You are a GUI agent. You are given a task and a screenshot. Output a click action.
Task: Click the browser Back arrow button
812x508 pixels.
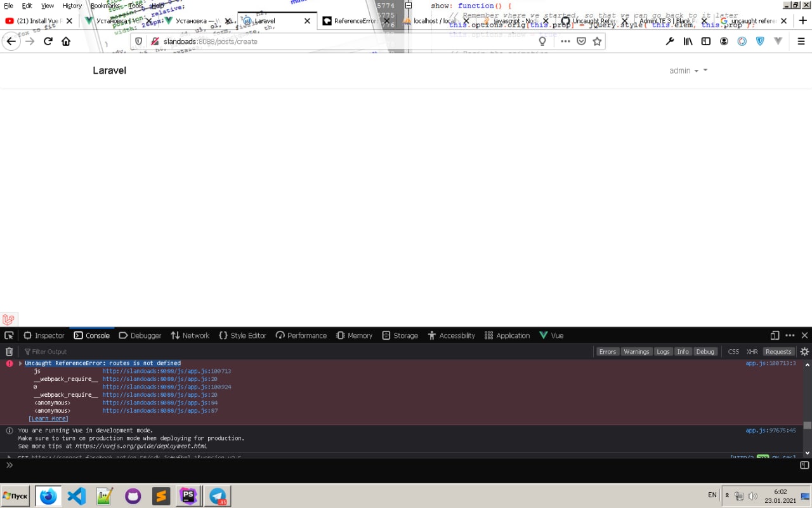(11, 41)
